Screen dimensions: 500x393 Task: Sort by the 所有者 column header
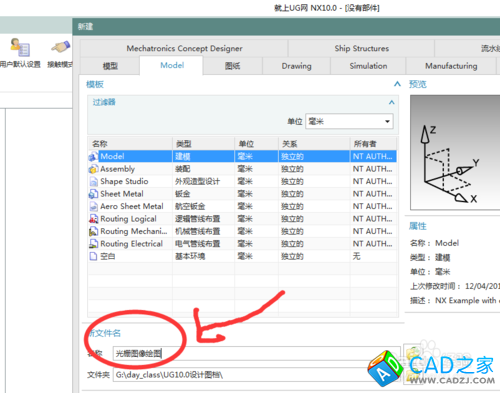(374, 144)
